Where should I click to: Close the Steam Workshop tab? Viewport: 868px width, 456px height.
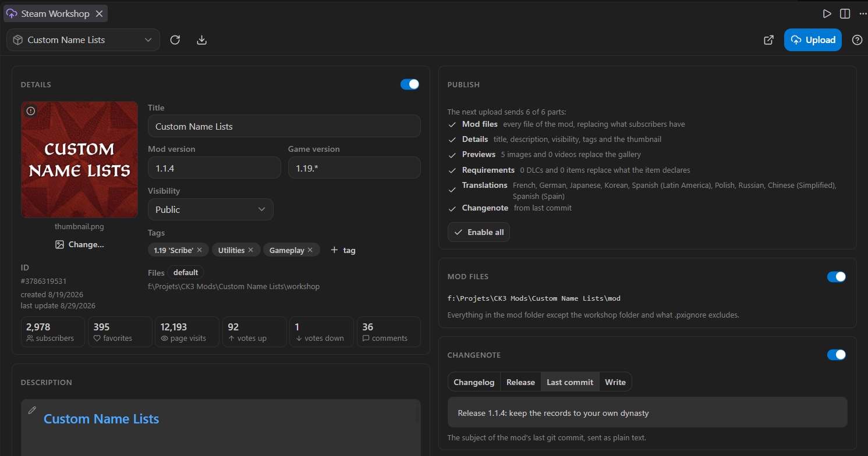[100, 13]
